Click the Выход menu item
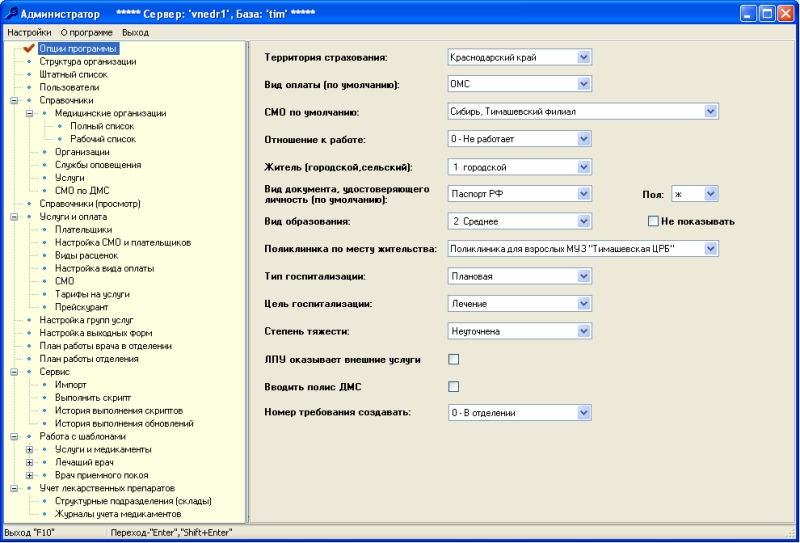The height and width of the screenshot is (543, 800). pos(135,33)
